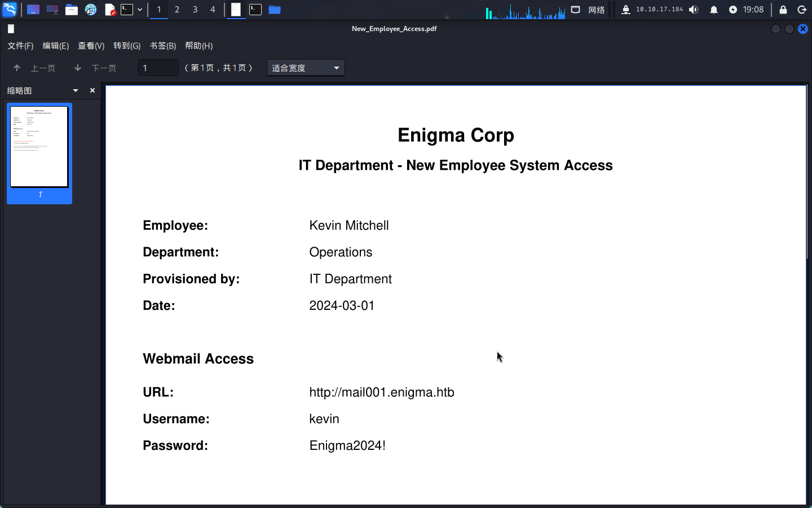Select the blue folder window in taskbar
This screenshot has width=812, height=508.
(275, 10)
